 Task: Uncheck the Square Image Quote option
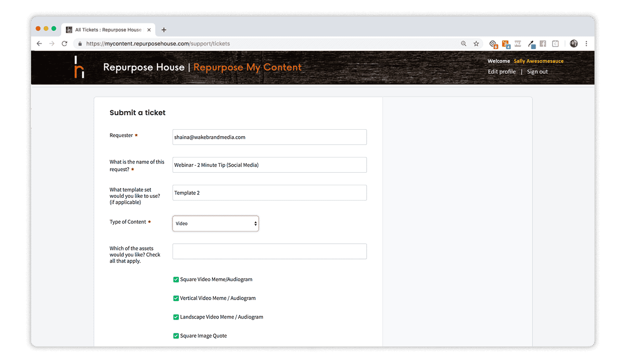[176, 336]
